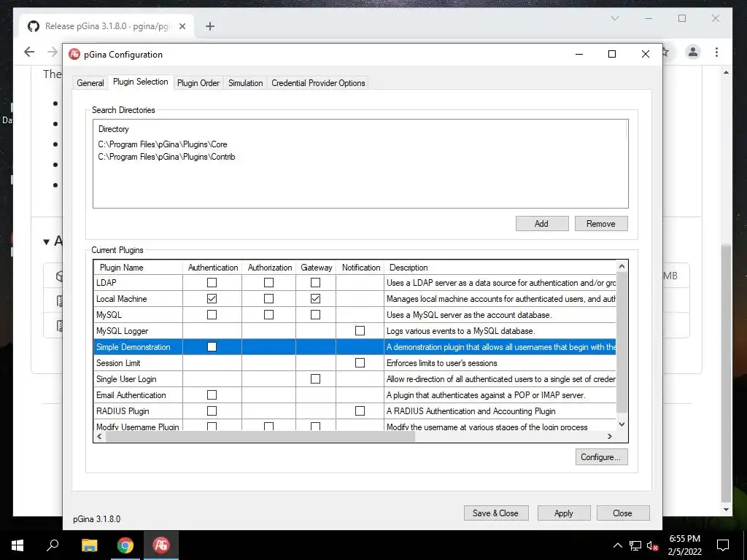Open the network status tray icon
747x560 pixels.
coord(635,545)
